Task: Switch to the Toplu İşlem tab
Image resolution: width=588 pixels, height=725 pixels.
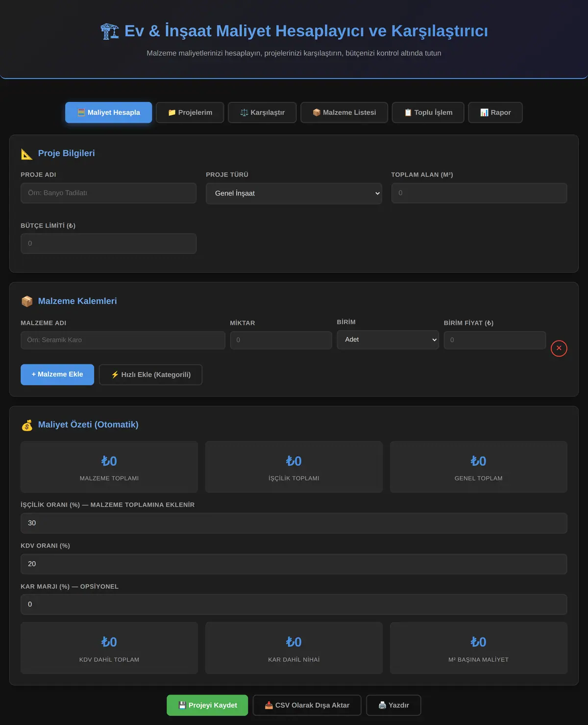Action: click(x=428, y=113)
